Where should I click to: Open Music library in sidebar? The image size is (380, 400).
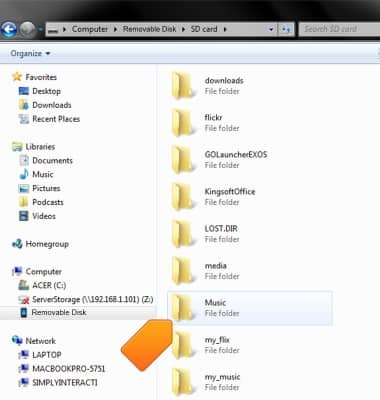(43, 174)
